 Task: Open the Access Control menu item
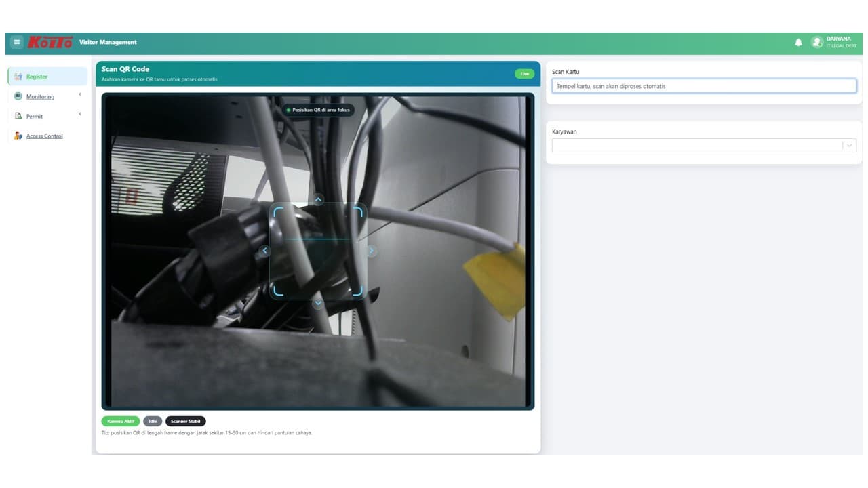coord(47,136)
